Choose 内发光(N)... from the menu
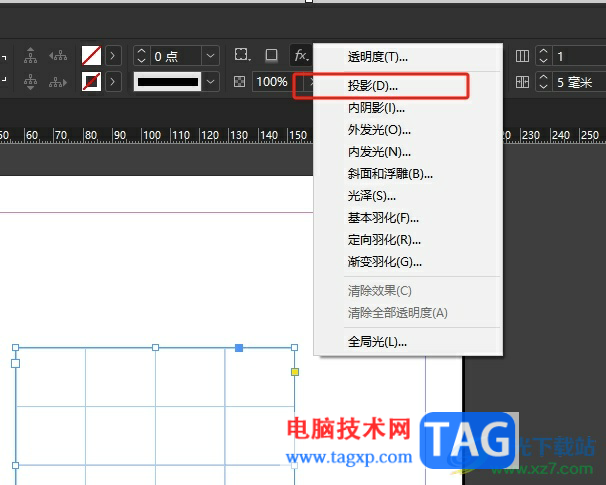Image resolution: width=606 pixels, height=485 pixels. (408, 152)
